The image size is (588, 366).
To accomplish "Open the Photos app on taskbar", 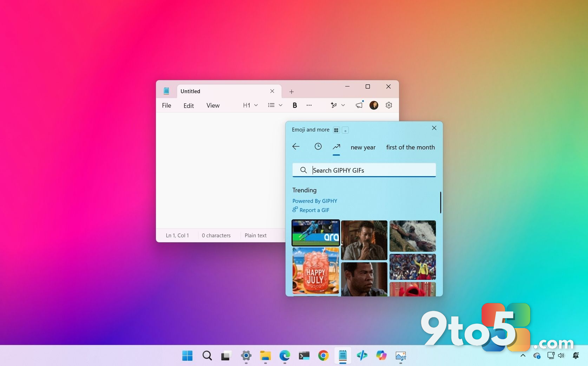I will (x=401, y=356).
